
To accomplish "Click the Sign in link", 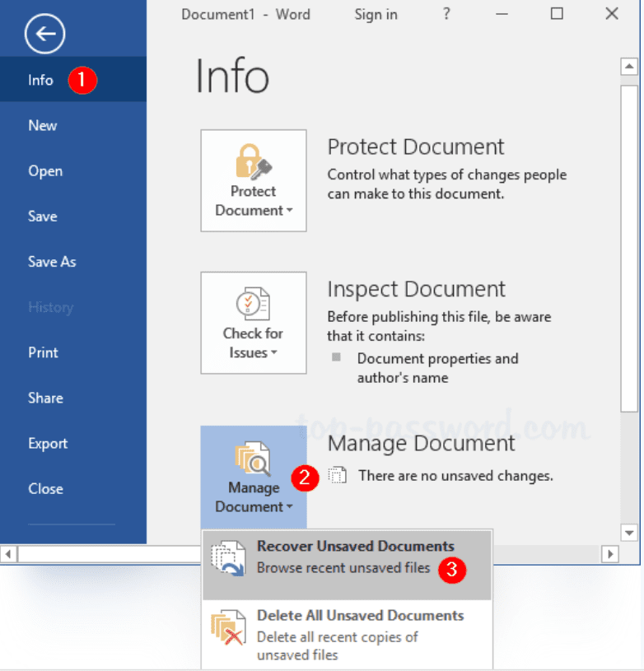I will point(376,14).
